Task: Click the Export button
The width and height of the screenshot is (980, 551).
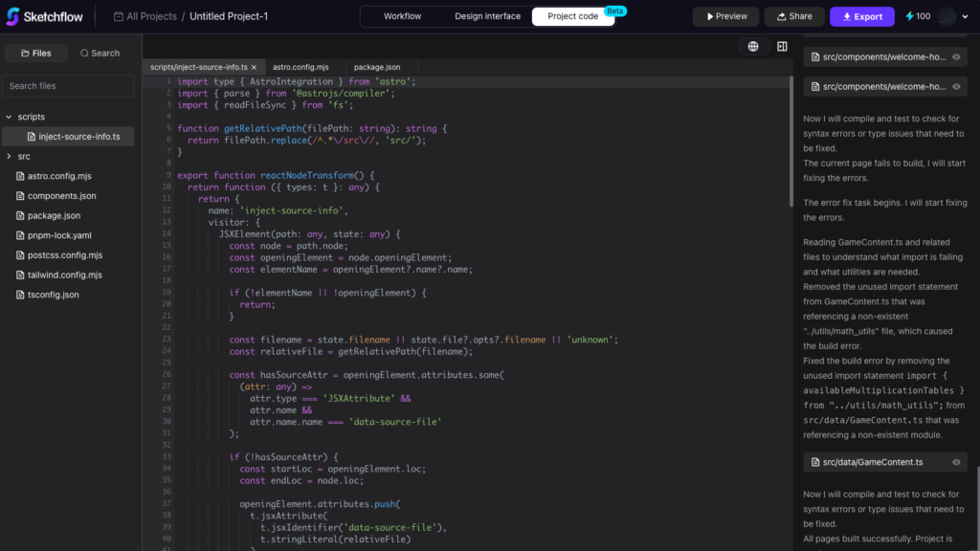Action: (x=860, y=16)
